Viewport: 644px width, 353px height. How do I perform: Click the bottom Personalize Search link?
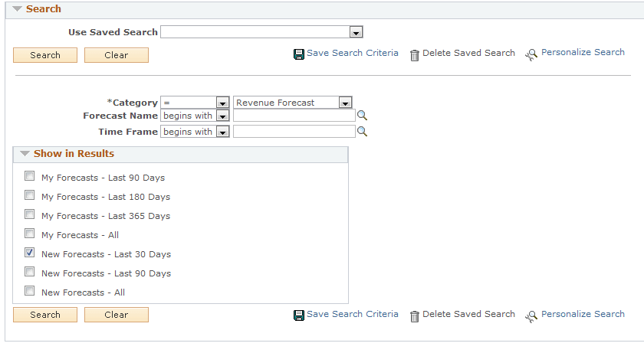pyautogui.click(x=583, y=314)
